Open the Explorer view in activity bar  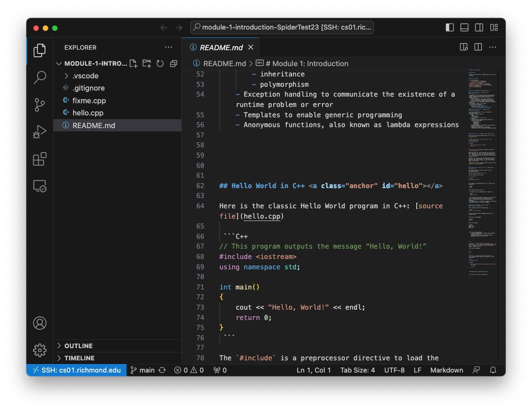[40, 51]
